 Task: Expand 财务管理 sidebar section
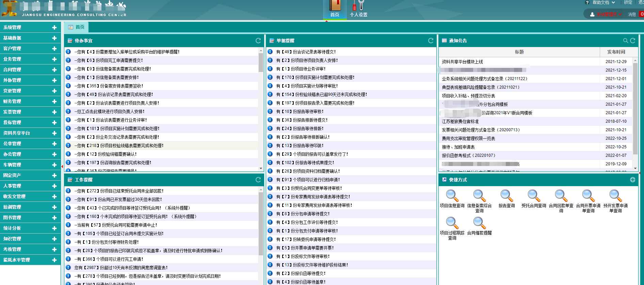point(54,101)
